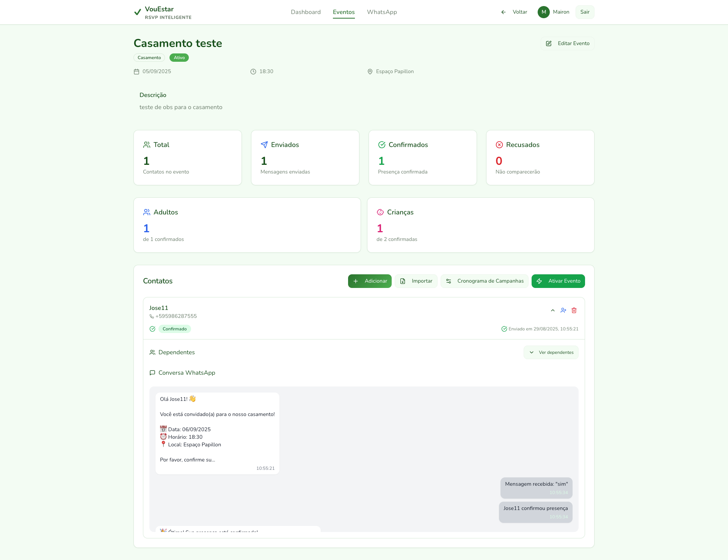
Task: Open the Dashboard tab
Action: pos(306,12)
